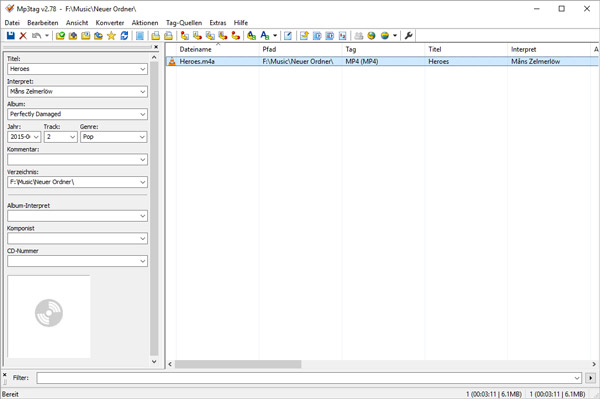Screen dimensions: 600x399
Task: Save the tag with the floppy disk icon
Action: (x=11, y=36)
